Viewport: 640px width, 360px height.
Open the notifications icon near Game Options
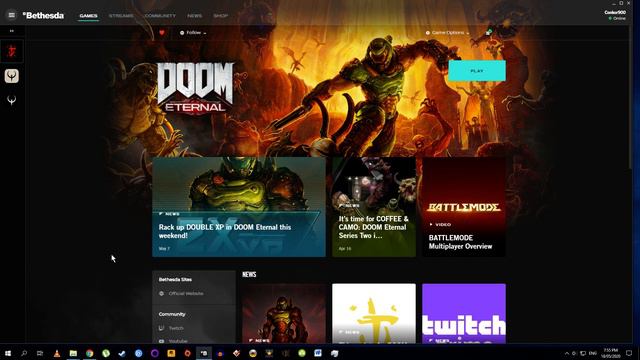pos(488,33)
